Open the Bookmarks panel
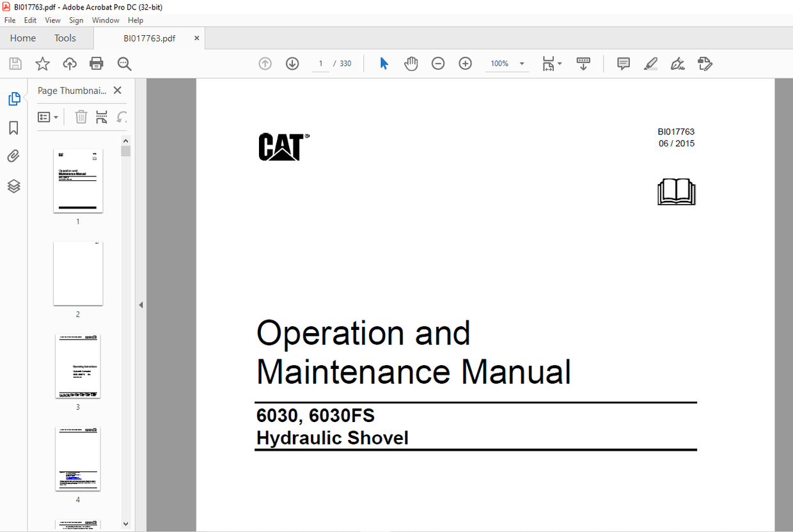 click(13, 128)
